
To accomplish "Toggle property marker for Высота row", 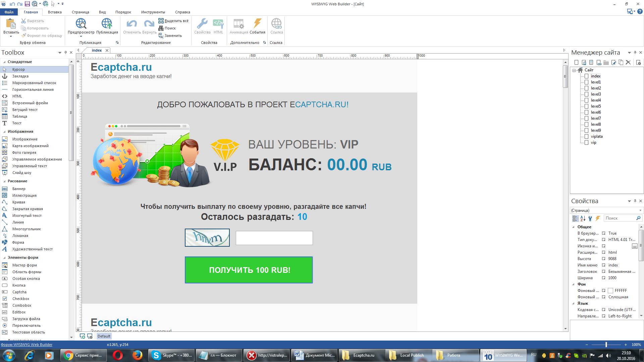I will (604, 259).
